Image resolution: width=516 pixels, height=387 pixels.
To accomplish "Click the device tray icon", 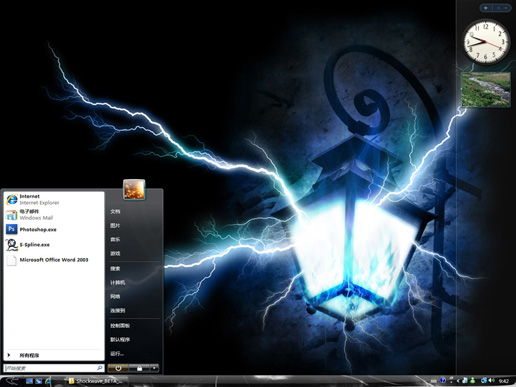I will tap(465, 380).
